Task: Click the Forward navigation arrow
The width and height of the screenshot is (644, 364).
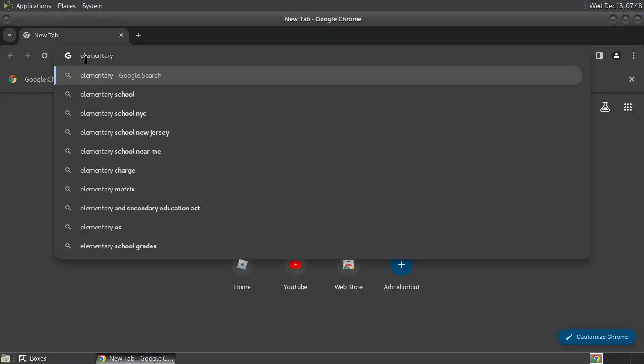Action: pyautogui.click(x=27, y=55)
